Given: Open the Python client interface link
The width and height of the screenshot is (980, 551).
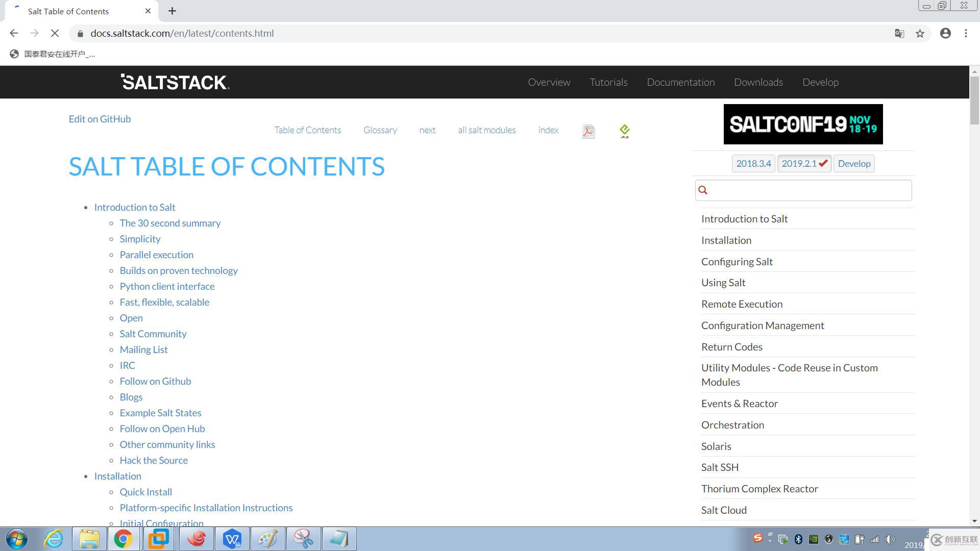Looking at the screenshot, I should (167, 286).
